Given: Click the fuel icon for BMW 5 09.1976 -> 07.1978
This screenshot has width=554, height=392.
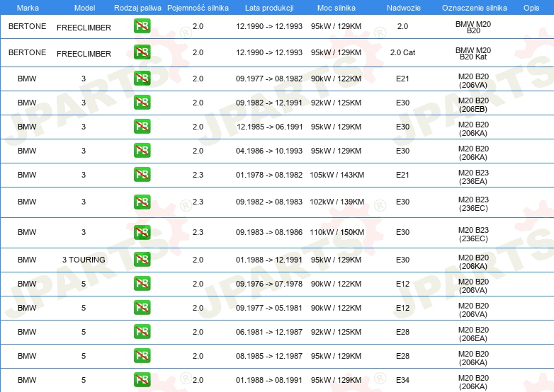Looking at the screenshot, I should [x=142, y=283].
